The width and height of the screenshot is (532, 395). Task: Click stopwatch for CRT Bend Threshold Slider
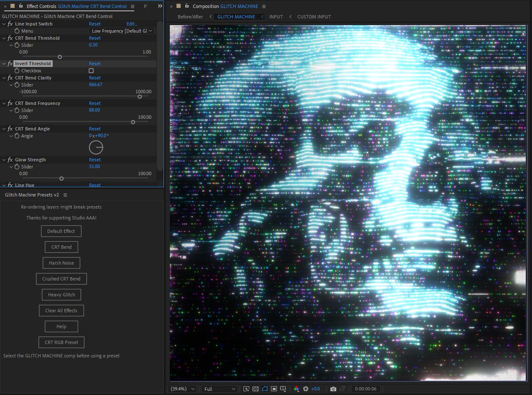point(17,45)
